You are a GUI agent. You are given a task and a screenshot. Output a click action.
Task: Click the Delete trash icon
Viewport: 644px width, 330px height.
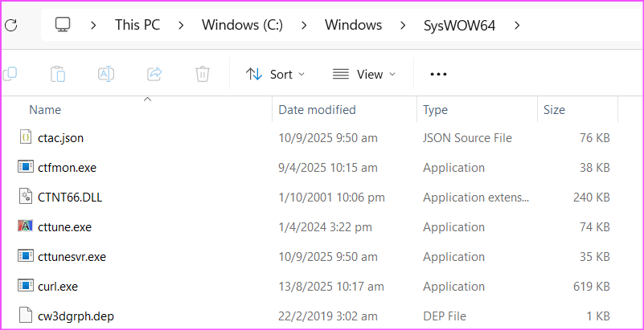203,74
